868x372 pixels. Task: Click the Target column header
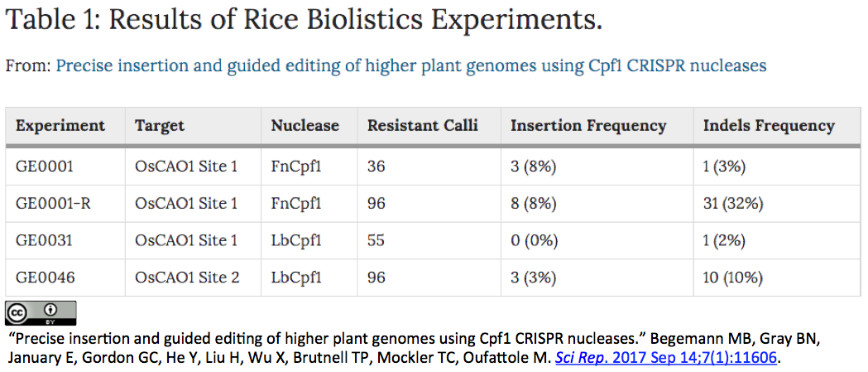coord(160,126)
